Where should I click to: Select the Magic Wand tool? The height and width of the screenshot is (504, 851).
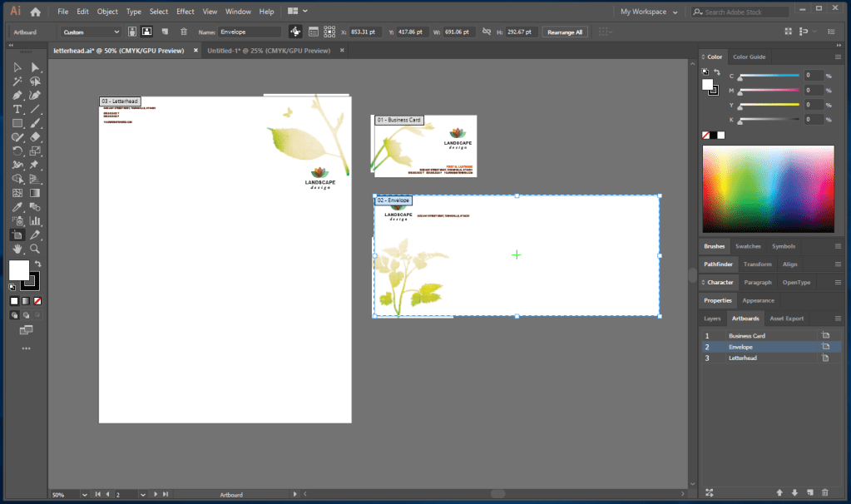tap(17, 82)
